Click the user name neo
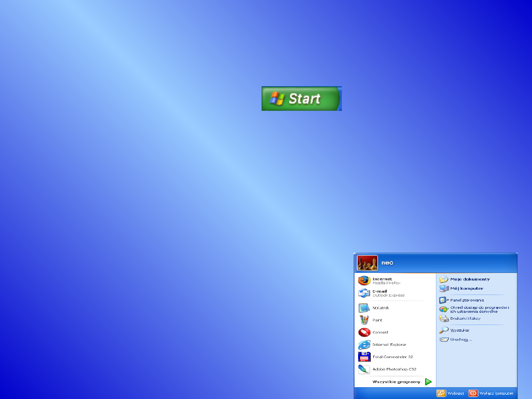 [387, 263]
